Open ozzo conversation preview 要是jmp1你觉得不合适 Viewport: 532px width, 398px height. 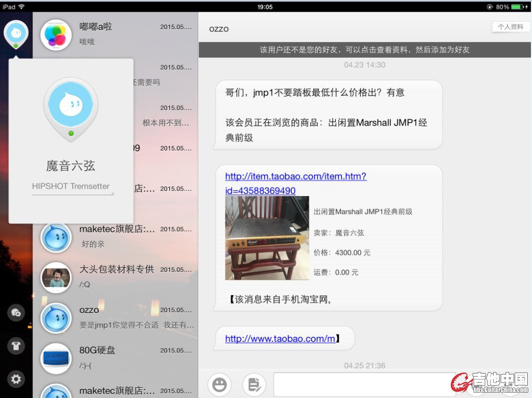136,325
